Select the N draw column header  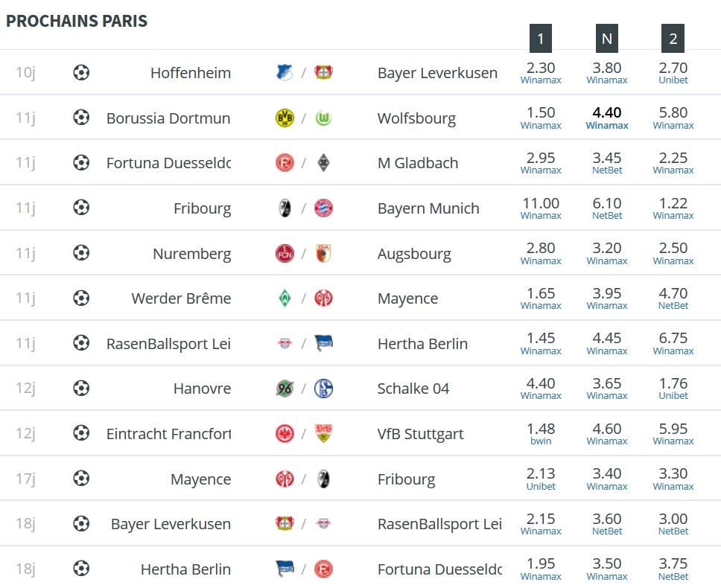pyautogui.click(x=607, y=39)
